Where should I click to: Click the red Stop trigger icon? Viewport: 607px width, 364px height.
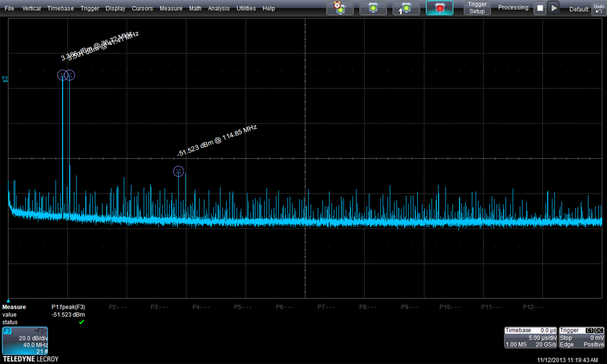click(440, 8)
